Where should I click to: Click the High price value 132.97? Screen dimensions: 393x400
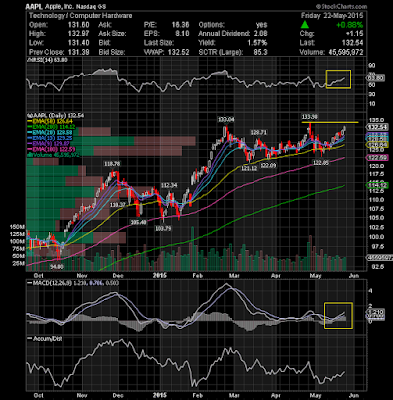78,34
